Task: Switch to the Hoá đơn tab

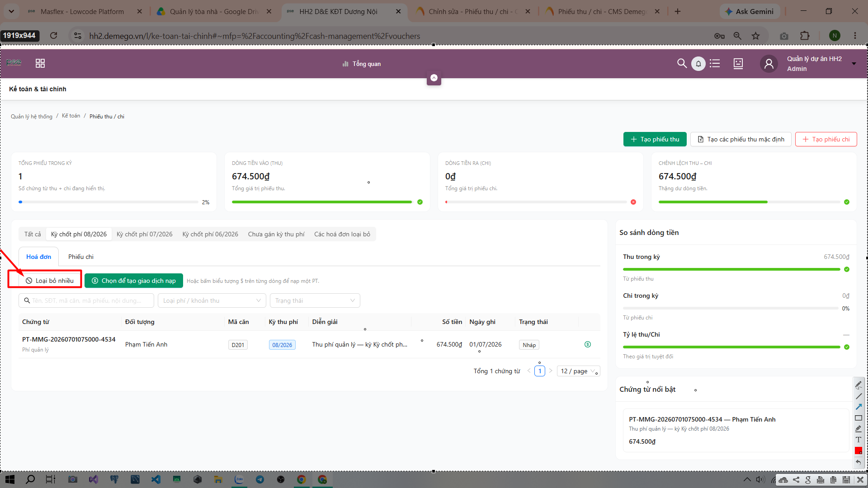Action: click(39, 257)
